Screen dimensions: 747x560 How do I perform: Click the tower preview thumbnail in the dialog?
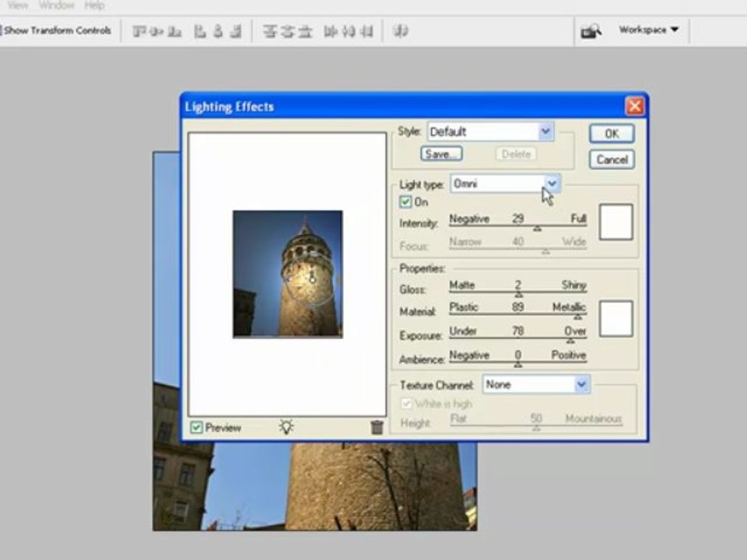287,274
